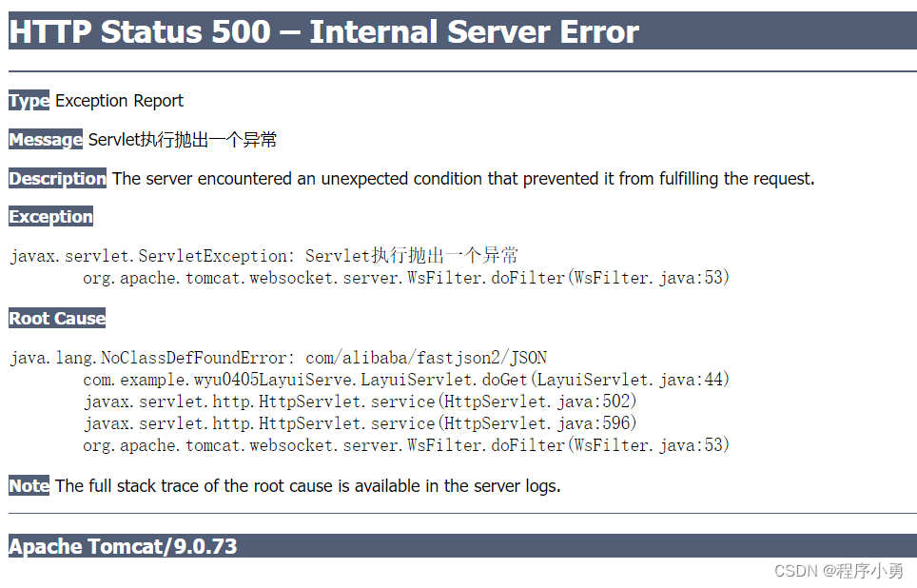Click the Exception section label

50,217
